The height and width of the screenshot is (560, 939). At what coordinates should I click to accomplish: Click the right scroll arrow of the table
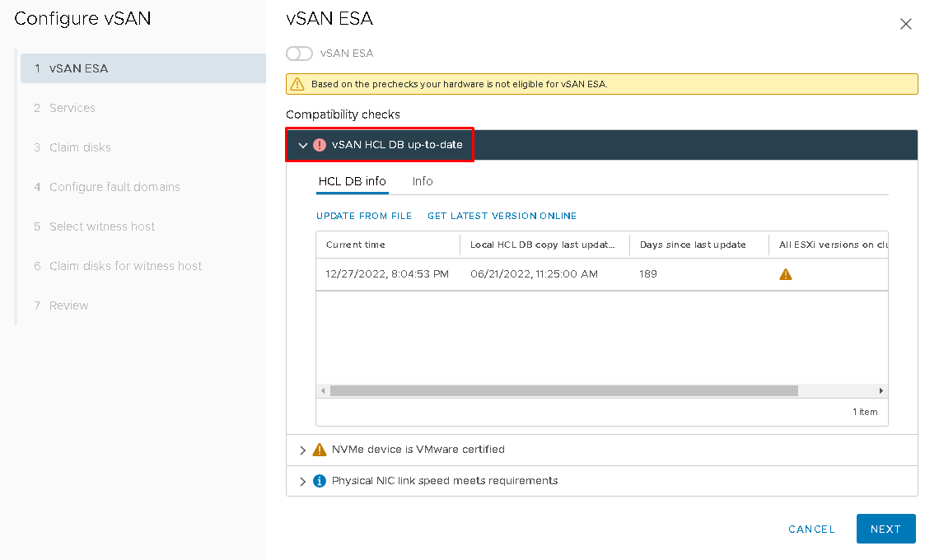880,390
